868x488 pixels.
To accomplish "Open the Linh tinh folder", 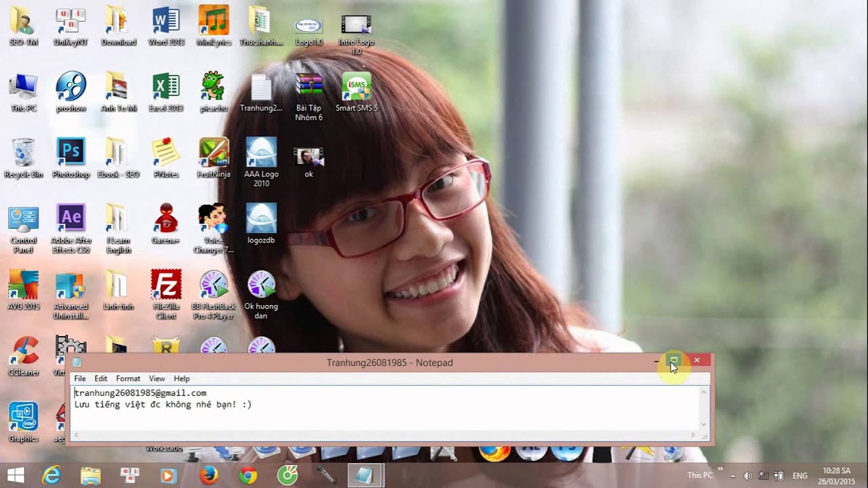I will coord(119,290).
